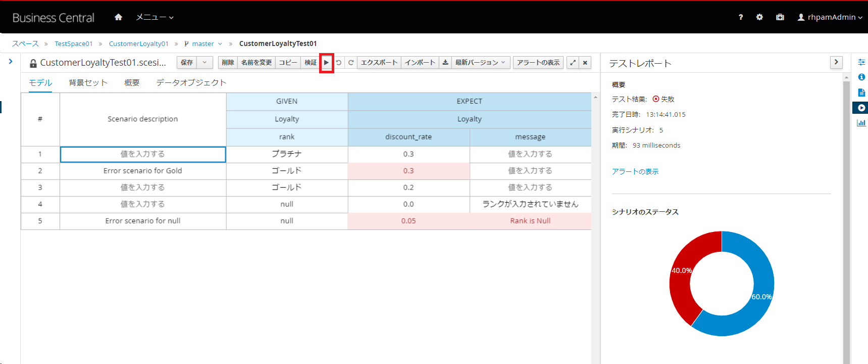Switch to the データオブジェクト tab

pyautogui.click(x=191, y=82)
